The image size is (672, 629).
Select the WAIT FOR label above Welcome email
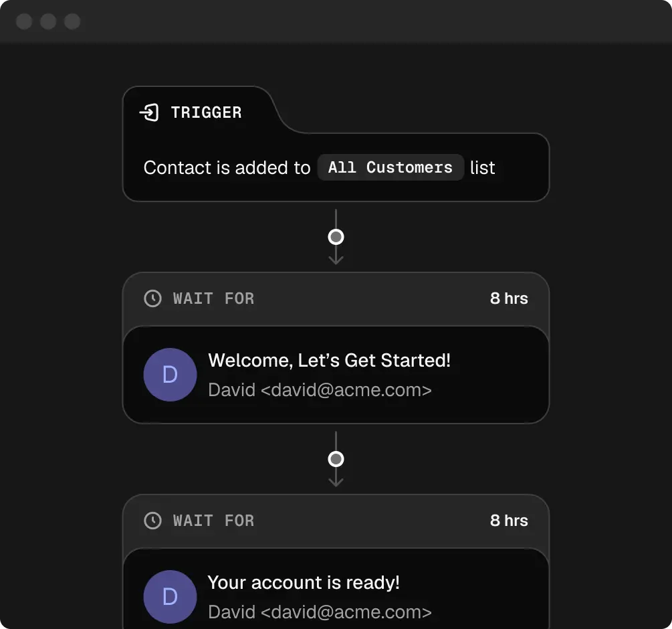click(x=213, y=298)
